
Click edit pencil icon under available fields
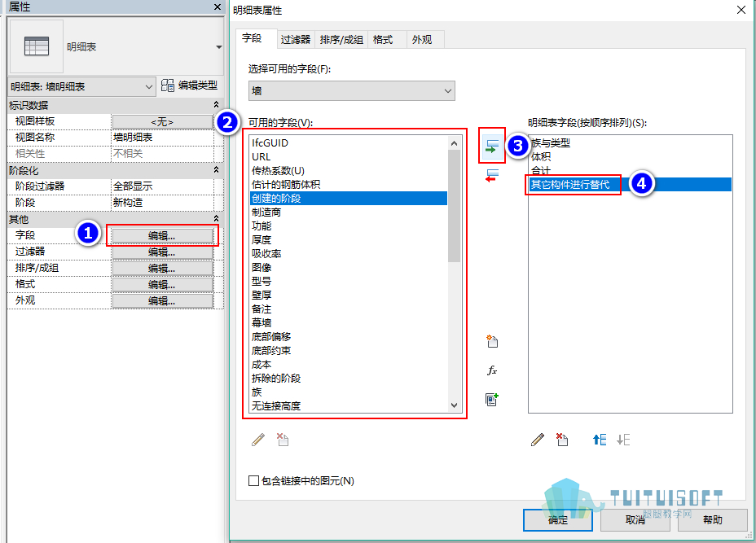258,440
